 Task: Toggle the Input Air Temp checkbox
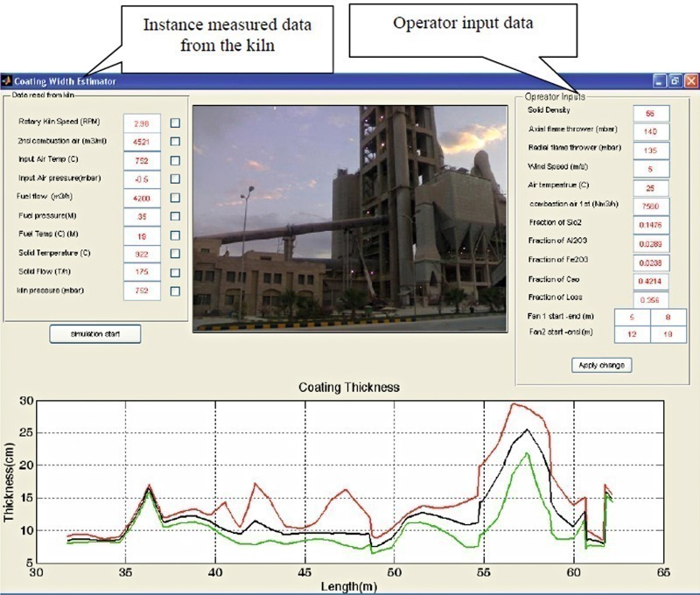(x=175, y=160)
